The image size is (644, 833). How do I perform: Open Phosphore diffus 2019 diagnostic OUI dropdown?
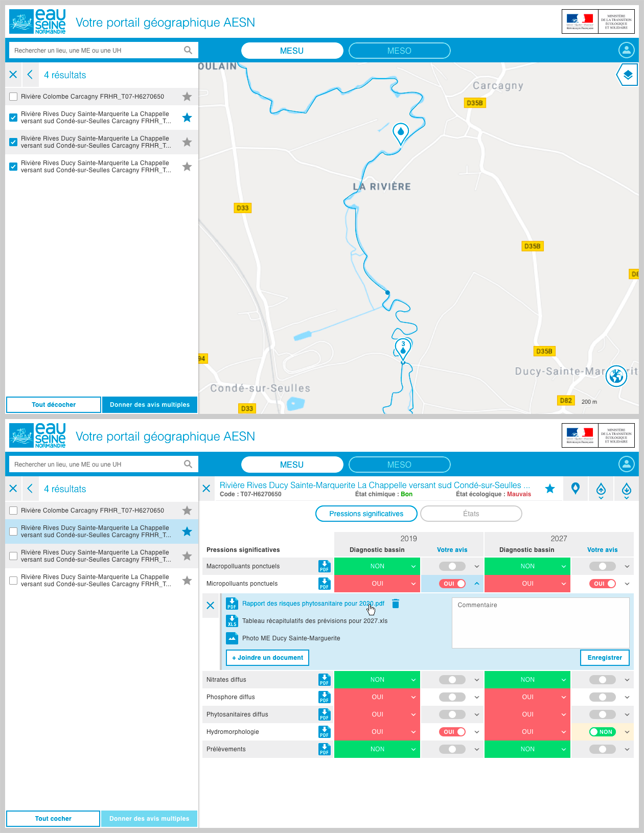[377, 697]
